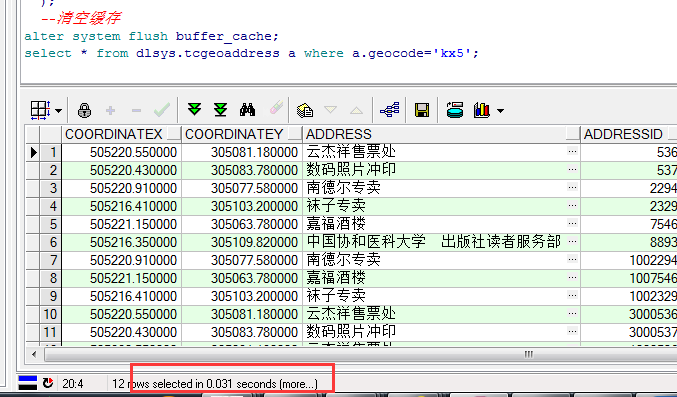Click the 20:4 cursor position in status bar
Screen dimensions: 677x397
73,384
